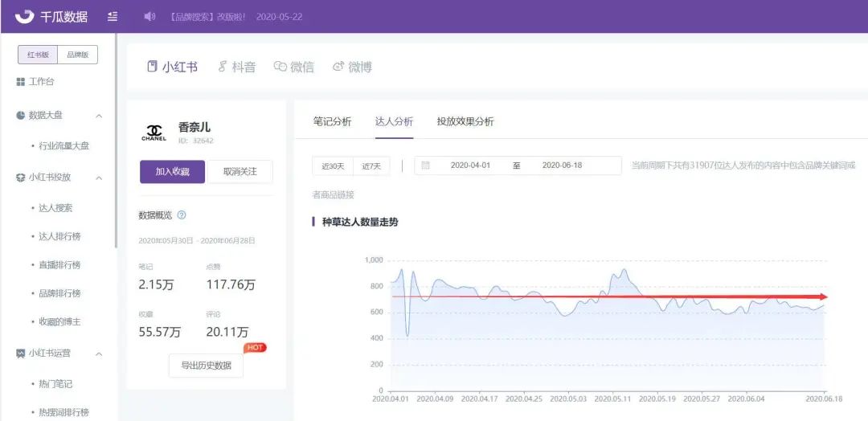Open the 笔记分析 tab
Image resolution: width=868 pixels, height=421 pixels.
point(332,121)
